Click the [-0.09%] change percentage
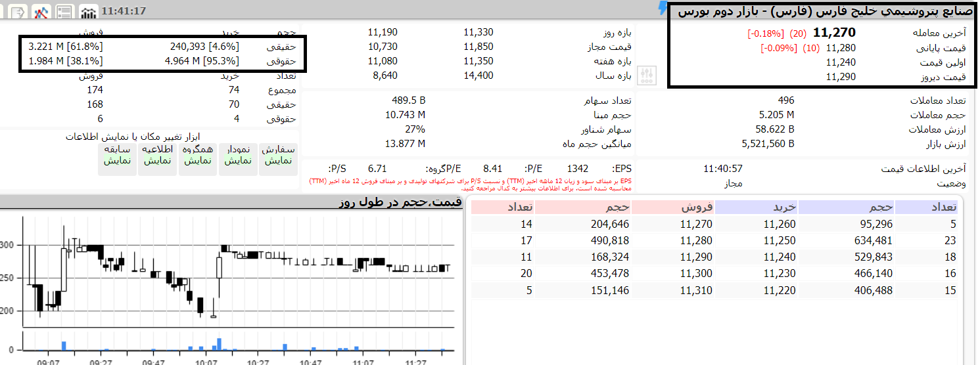This screenshot has height=365, width=980. pyautogui.click(x=779, y=48)
